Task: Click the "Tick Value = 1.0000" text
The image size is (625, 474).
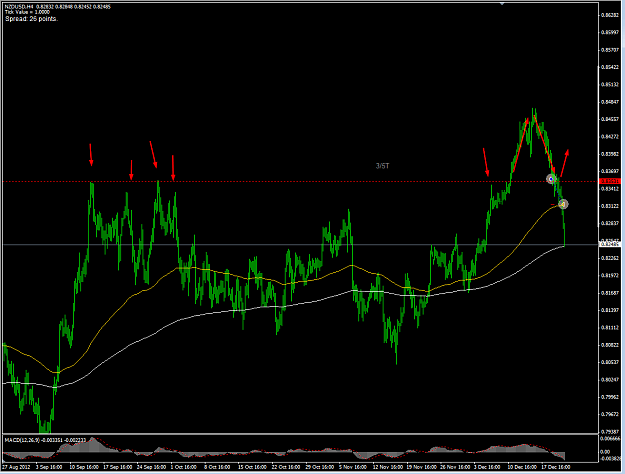Action: coord(27,12)
